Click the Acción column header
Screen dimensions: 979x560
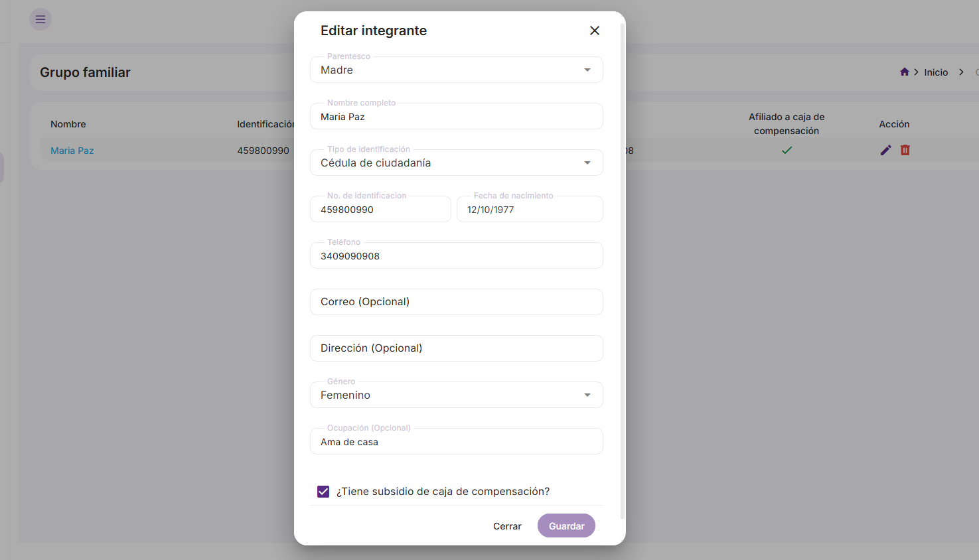[894, 124]
